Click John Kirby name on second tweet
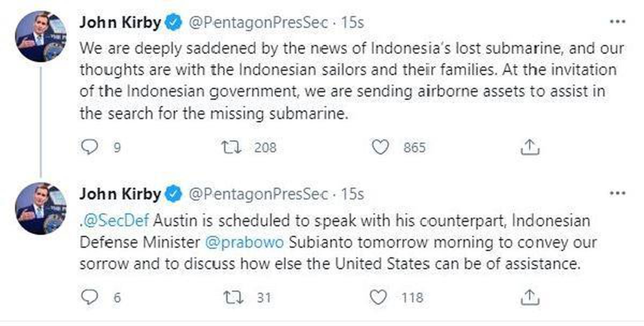 pyautogui.click(x=119, y=194)
